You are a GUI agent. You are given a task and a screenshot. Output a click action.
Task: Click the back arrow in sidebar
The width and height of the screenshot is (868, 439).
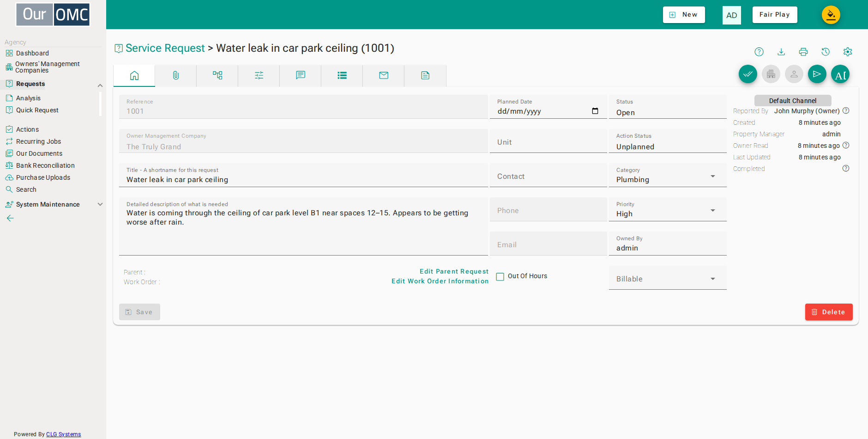tap(10, 218)
